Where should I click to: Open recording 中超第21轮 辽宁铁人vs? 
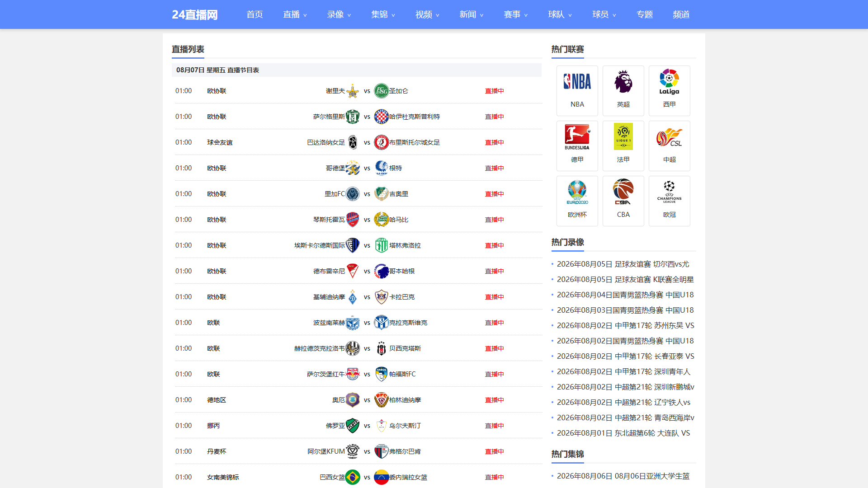pyautogui.click(x=624, y=402)
